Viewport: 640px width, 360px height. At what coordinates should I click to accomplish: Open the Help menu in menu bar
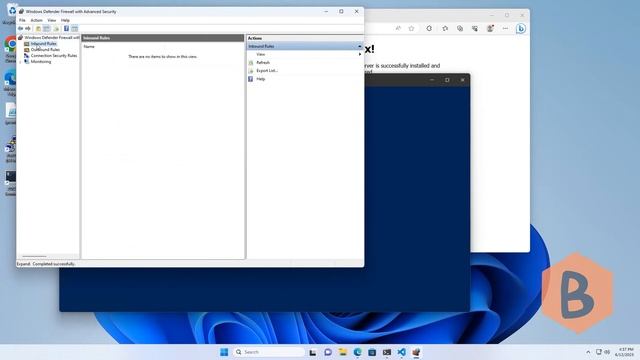pyautogui.click(x=65, y=20)
